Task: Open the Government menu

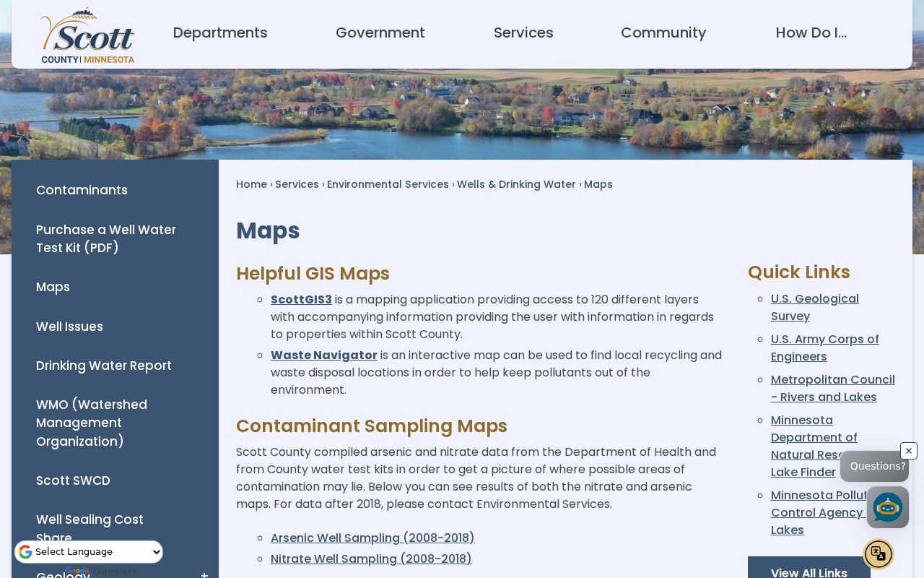Action: [x=380, y=33]
